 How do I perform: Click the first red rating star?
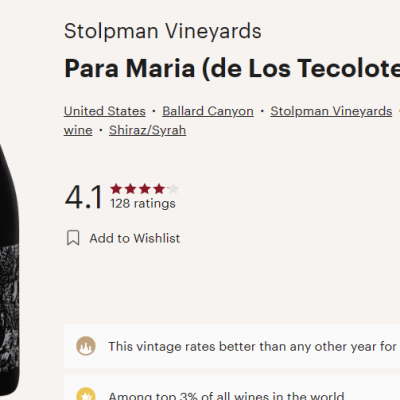[x=116, y=189]
